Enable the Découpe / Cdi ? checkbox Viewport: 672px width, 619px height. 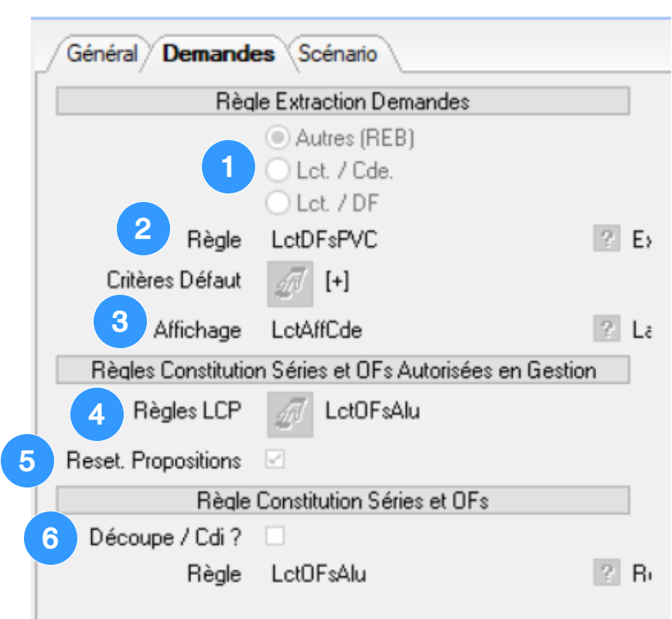pyautogui.click(x=275, y=535)
